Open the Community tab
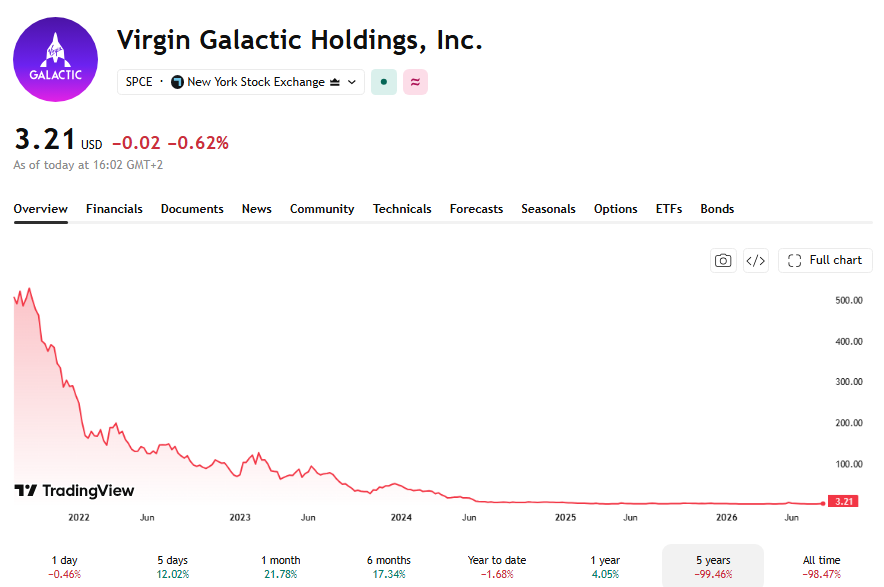 pyautogui.click(x=322, y=209)
